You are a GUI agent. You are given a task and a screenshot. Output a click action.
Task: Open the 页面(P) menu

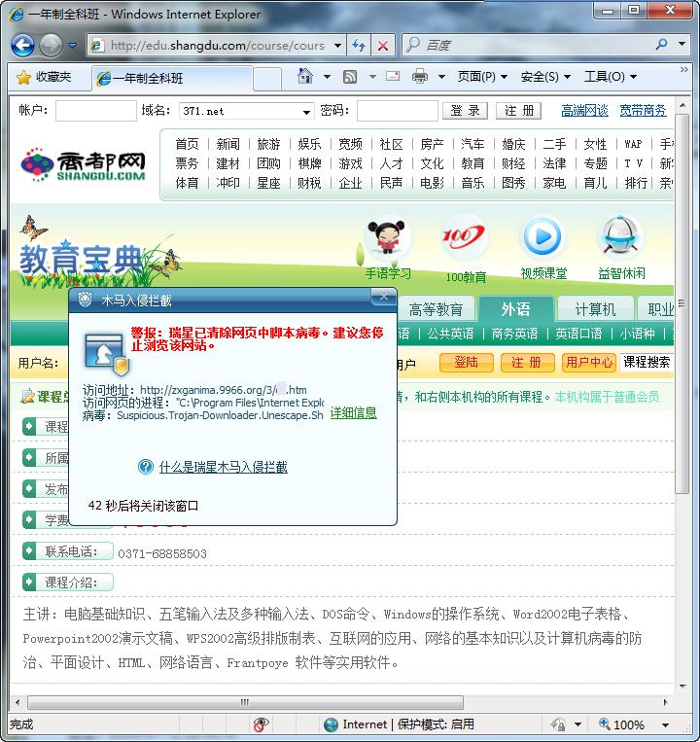tap(482, 77)
